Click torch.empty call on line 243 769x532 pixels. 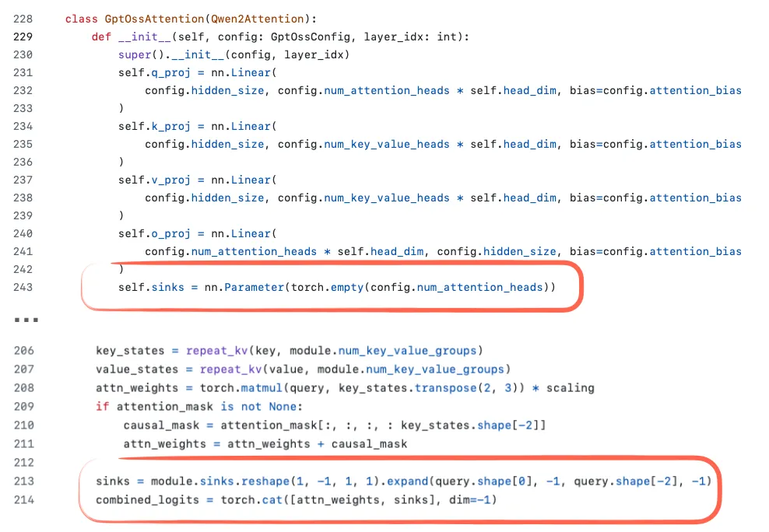pos(327,287)
